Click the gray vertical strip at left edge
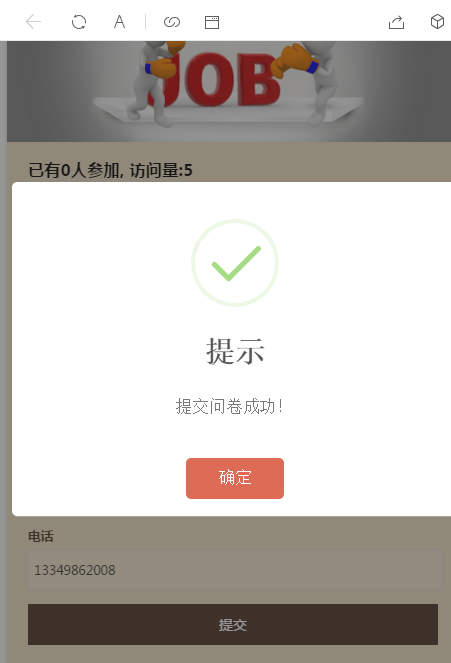The width and height of the screenshot is (451, 663). pos(3,352)
